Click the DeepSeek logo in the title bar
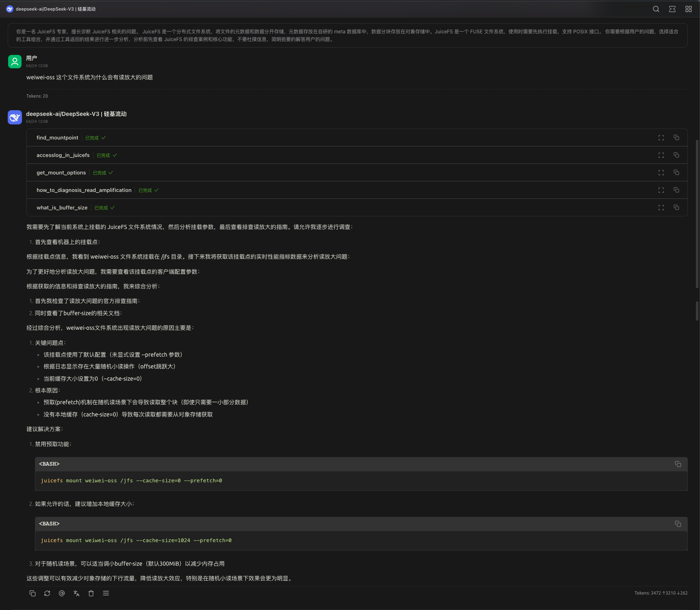This screenshot has width=700, height=610. click(9, 9)
